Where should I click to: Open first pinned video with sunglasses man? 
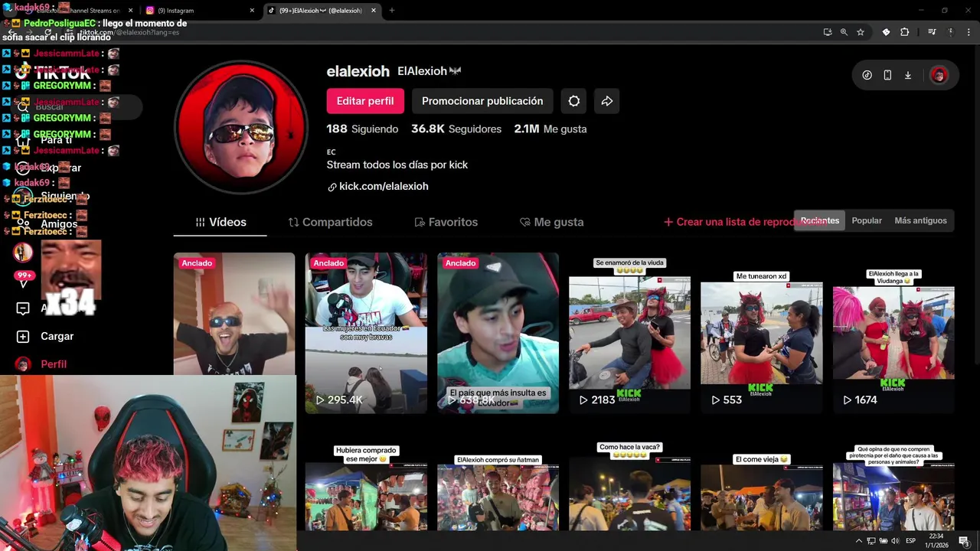tap(234, 314)
